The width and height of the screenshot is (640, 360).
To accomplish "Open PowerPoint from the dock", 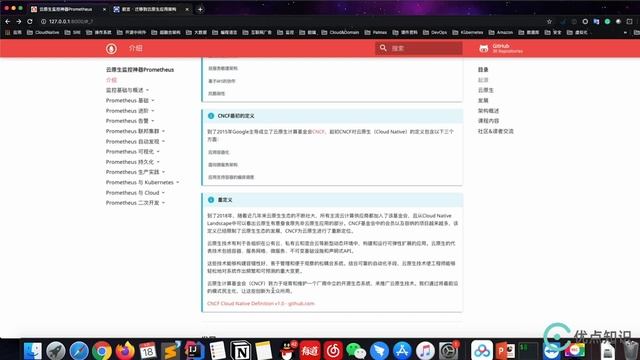I will (505, 351).
